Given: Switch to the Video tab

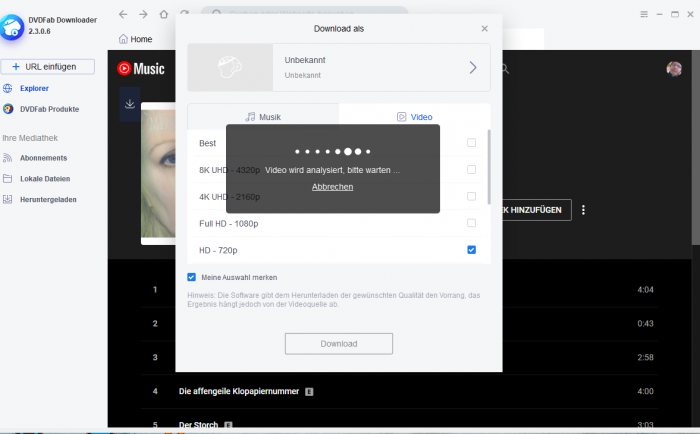Looking at the screenshot, I should [415, 117].
